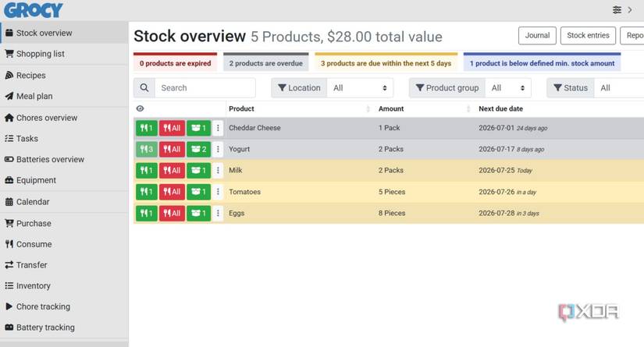Click the Batteries overview battery icon
This screenshot has height=347, width=644.
[9, 159]
